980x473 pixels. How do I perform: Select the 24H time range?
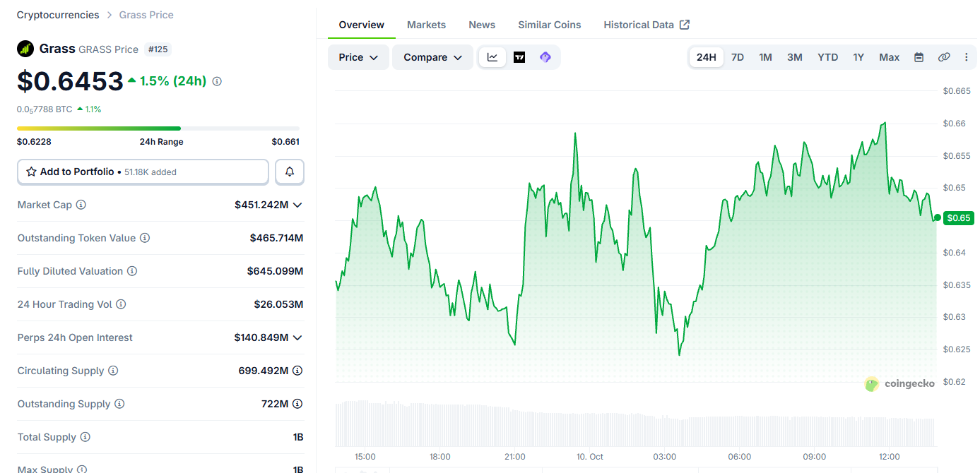click(707, 57)
